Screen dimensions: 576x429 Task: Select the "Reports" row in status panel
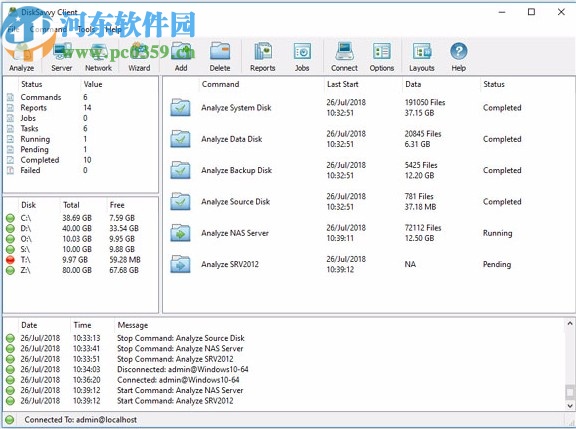(x=81, y=108)
